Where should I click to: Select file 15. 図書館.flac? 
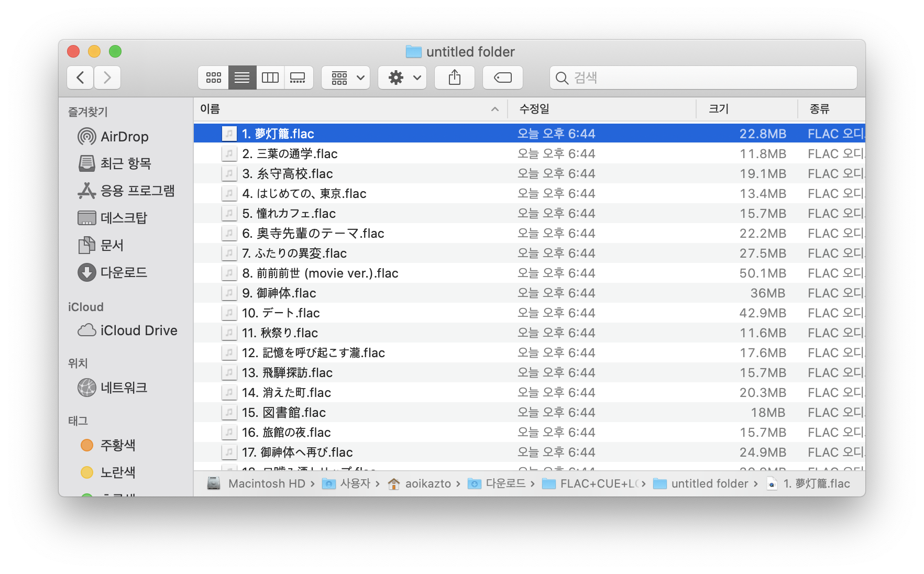[x=530, y=412]
